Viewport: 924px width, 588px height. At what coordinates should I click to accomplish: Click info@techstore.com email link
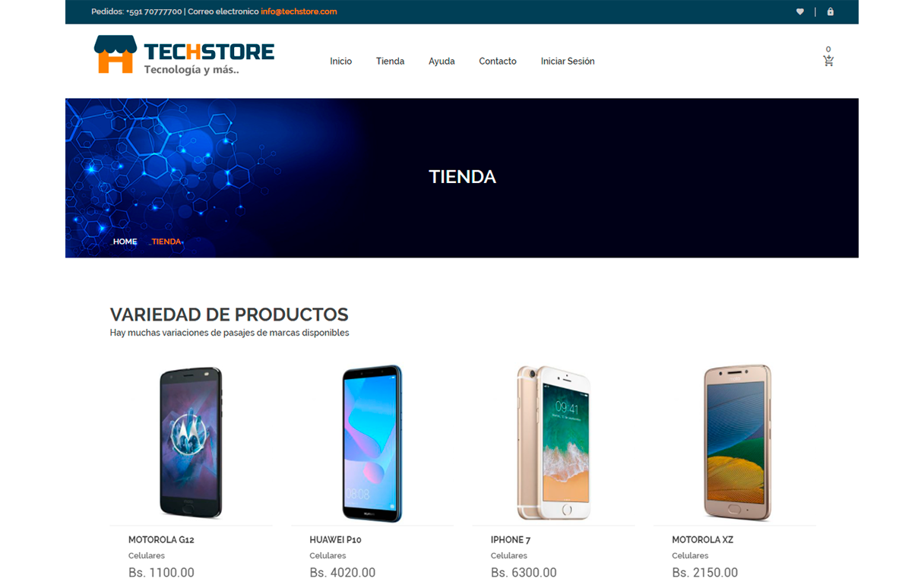tap(299, 11)
